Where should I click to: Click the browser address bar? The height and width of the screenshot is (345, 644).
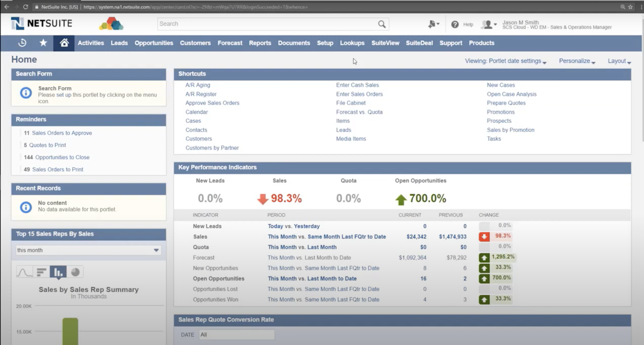(x=322, y=7)
